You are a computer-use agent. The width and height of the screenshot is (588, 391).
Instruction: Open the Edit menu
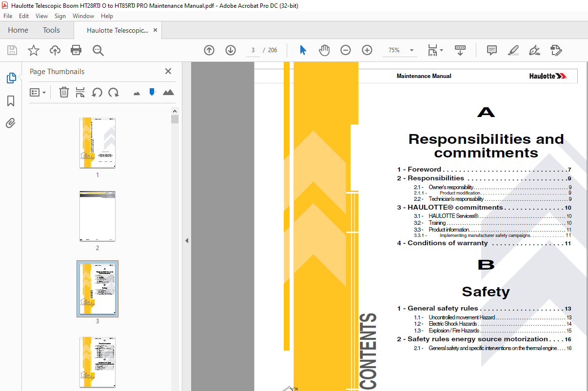click(x=24, y=16)
